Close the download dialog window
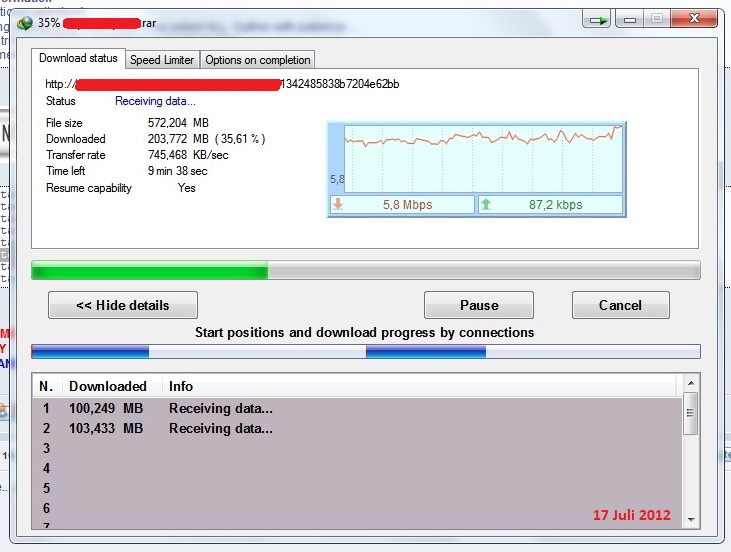731x552 pixels. click(694, 19)
